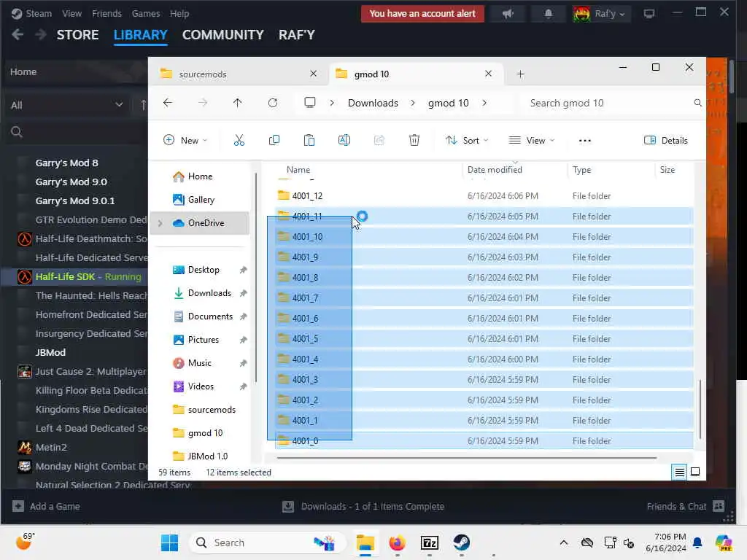Expand the chevron after gmod 10 in address bar

tap(484, 103)
